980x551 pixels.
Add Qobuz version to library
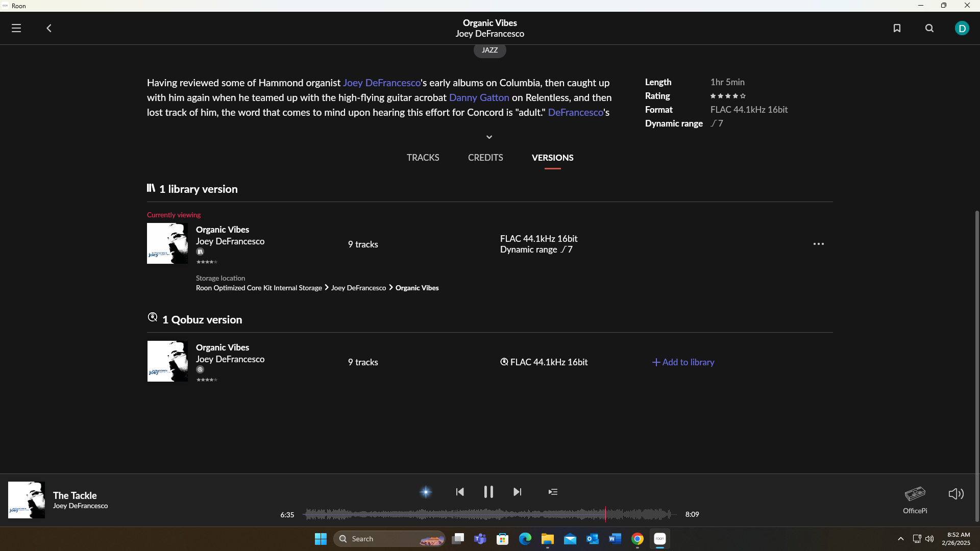[683, 362]
